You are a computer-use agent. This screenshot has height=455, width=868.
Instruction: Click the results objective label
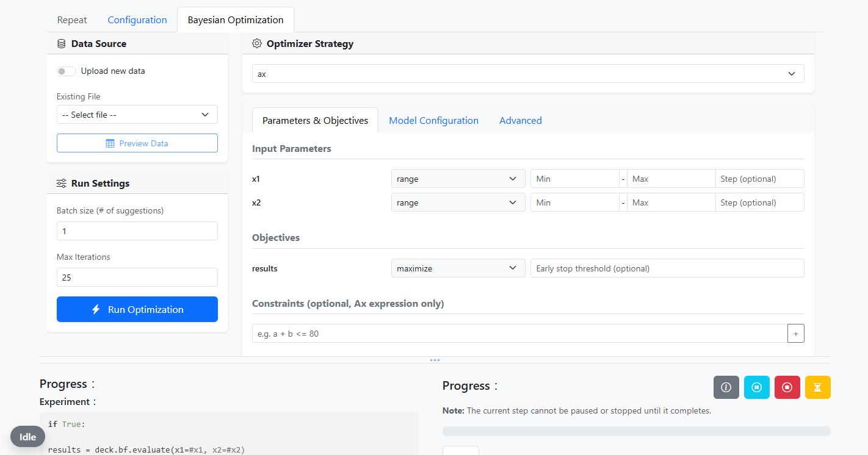265,268
